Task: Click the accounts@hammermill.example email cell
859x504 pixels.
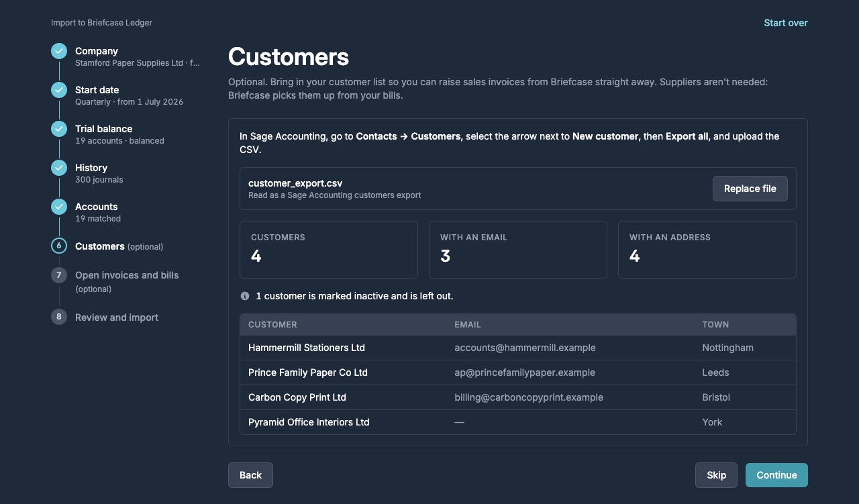Action: pos(525,348)
